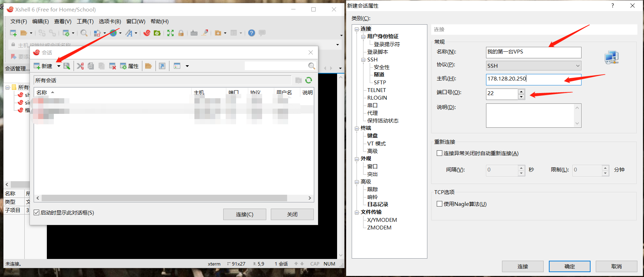Click the horizontal scrollbar in session list
The height and width of the screenshot is (277, 644).
(x=164, y=198)
